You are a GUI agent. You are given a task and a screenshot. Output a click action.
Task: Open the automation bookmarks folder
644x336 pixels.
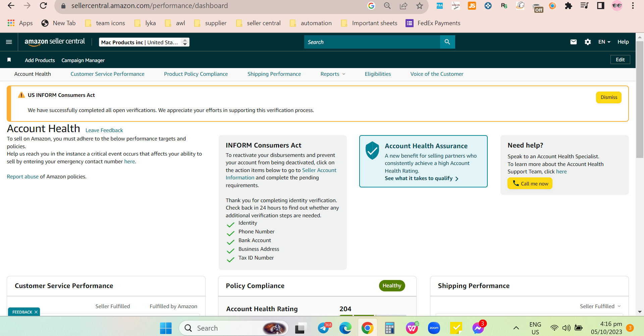point(311,23)
